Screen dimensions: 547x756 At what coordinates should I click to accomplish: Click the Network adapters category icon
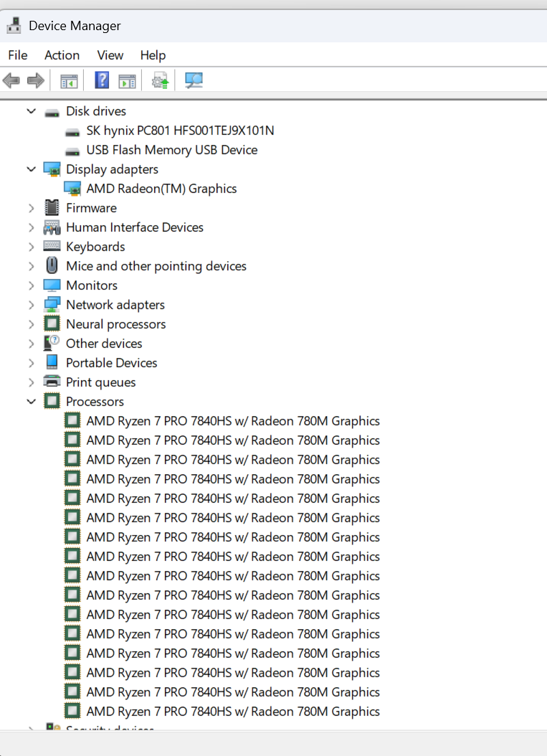[x=52, y=305]
